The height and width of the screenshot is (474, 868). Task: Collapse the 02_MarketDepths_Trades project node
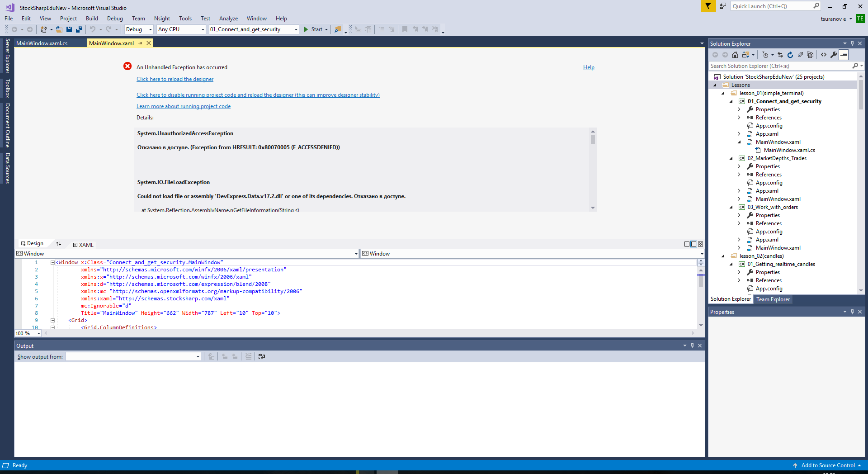click(731, 158)
